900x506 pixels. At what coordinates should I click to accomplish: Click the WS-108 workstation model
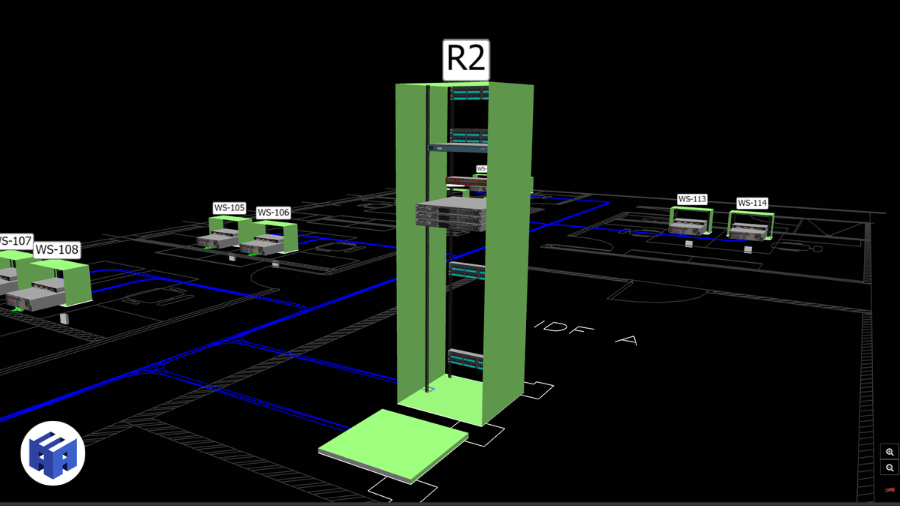click(x=49, y=288)
